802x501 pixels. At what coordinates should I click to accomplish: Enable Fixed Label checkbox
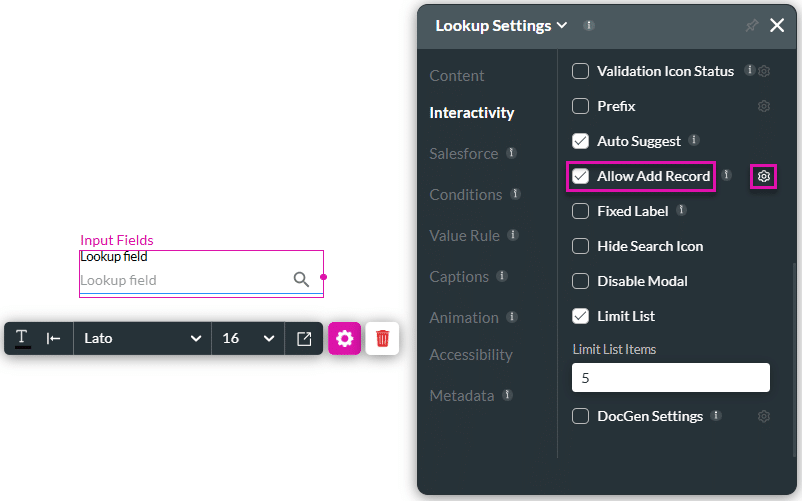pyautogui.click(x=581, y=211)
